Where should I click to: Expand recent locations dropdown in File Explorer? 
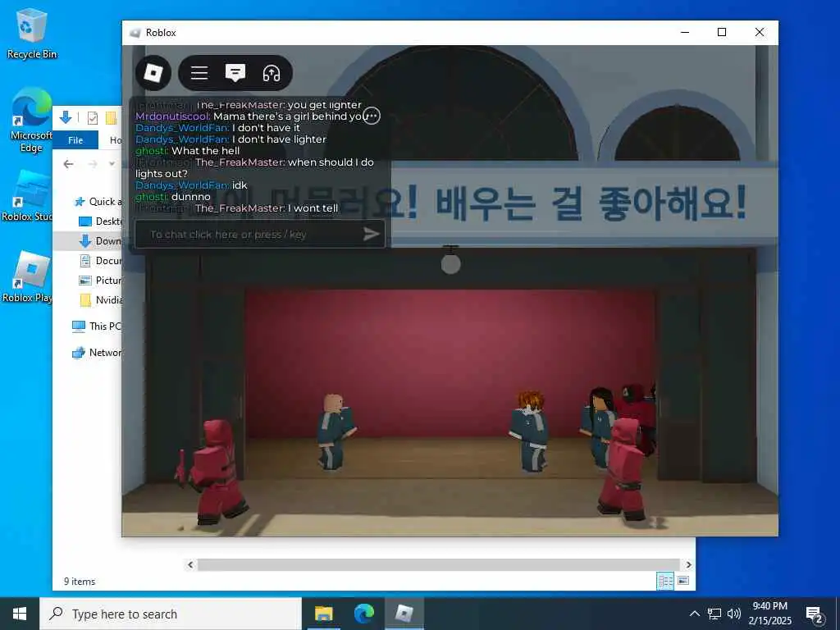pyautogui.click(x=112, y=164)
